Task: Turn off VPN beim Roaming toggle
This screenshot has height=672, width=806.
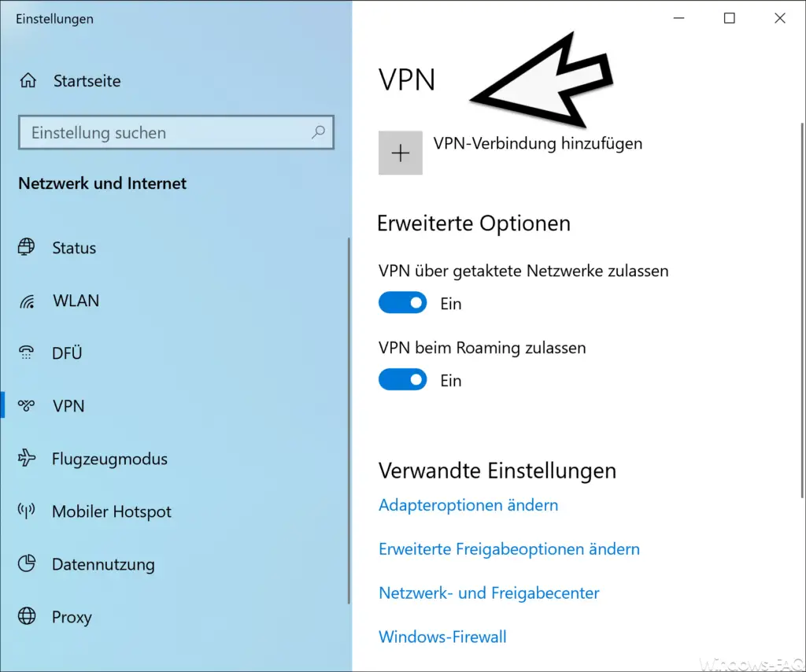Action: coord(402,380)
